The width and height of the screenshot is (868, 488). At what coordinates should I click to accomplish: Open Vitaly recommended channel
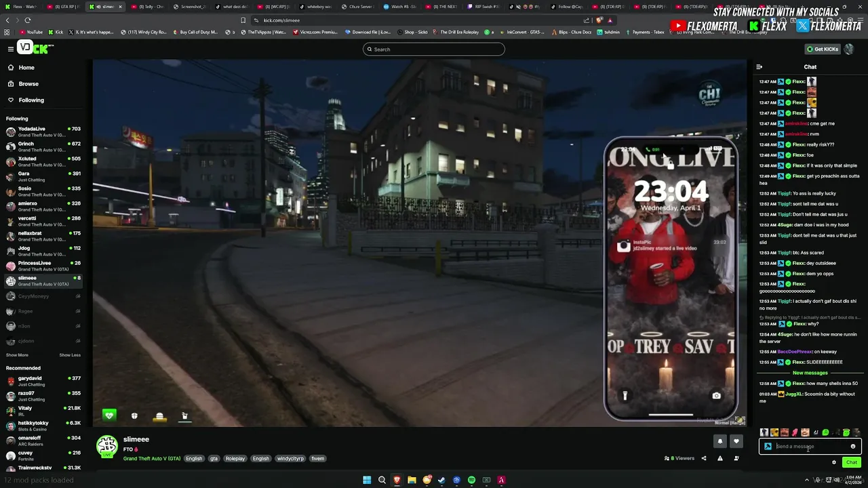(43, 411)
